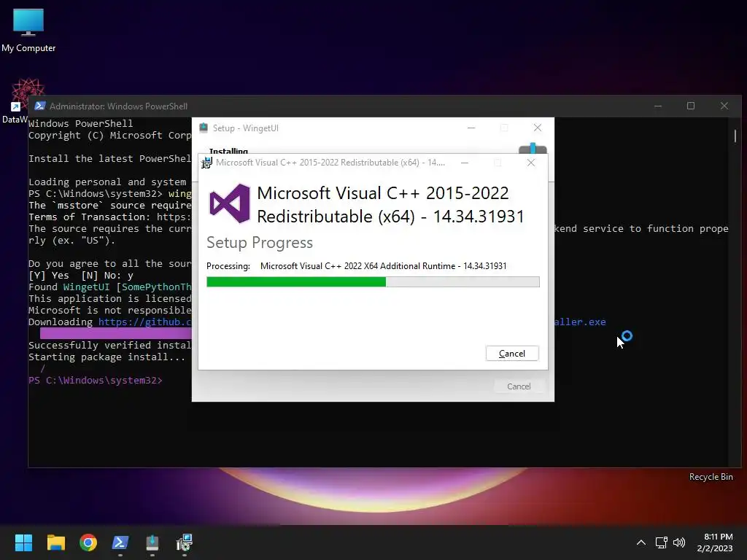Viewport: 747px width, 560px height.
Task: Click the PowerShell title bar icon
Action: 40,106
